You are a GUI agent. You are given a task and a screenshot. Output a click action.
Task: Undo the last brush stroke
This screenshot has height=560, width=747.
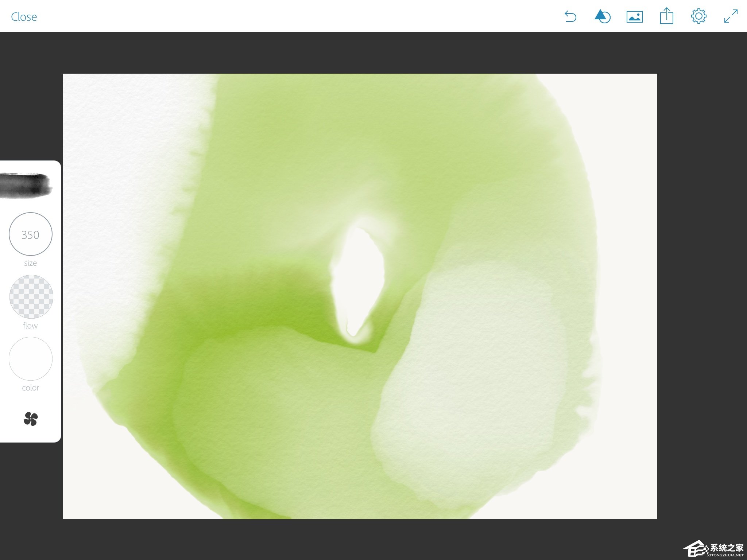coord(570,17)
